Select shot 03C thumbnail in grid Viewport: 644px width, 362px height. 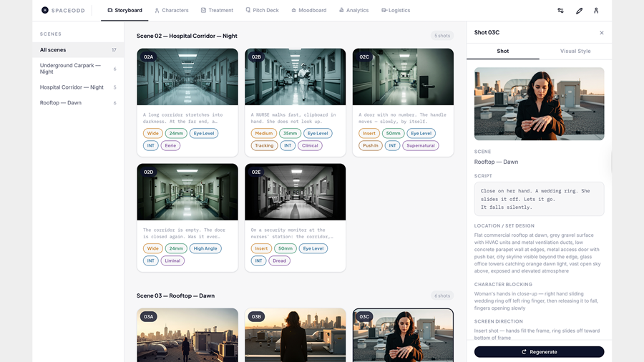(x=403, y=335)
